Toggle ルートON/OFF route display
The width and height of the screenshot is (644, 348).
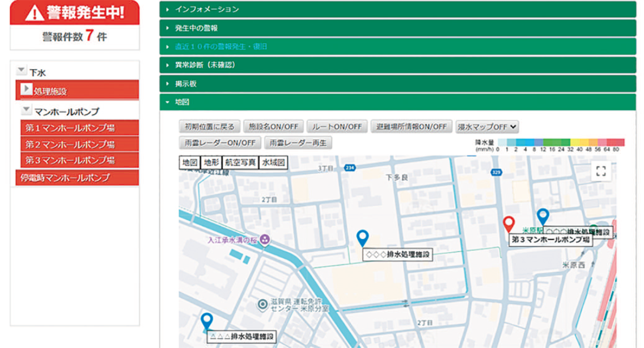pos(337,126)
